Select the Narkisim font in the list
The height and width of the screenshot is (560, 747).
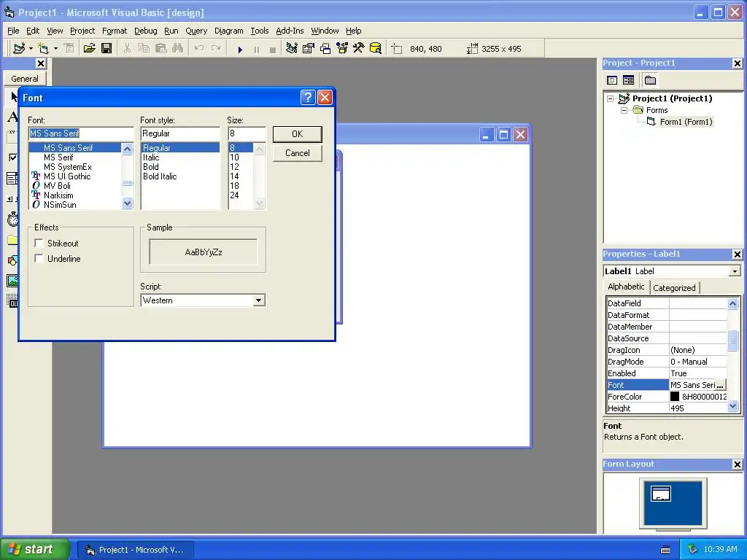point(58,195)
